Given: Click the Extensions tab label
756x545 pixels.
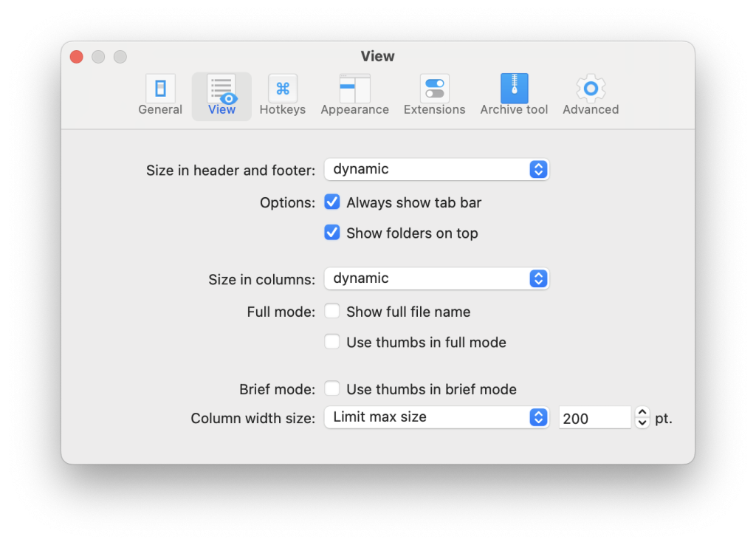Looking at the screenshot, I should pos(434,109).
